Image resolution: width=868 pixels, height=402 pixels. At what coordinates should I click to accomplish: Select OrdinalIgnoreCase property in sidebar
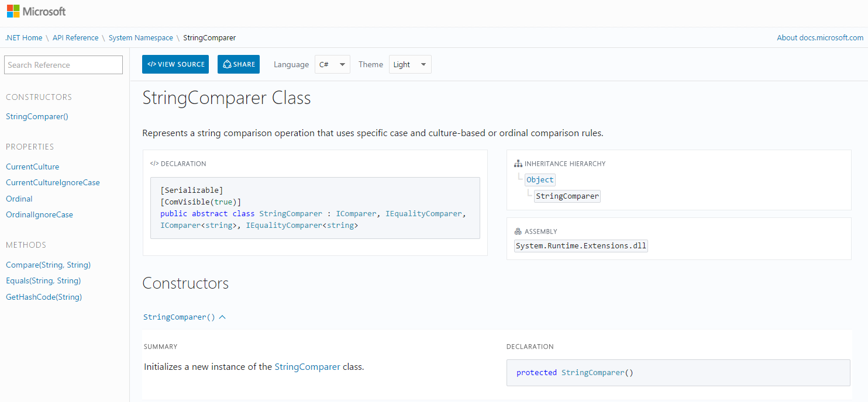point(40,214)
